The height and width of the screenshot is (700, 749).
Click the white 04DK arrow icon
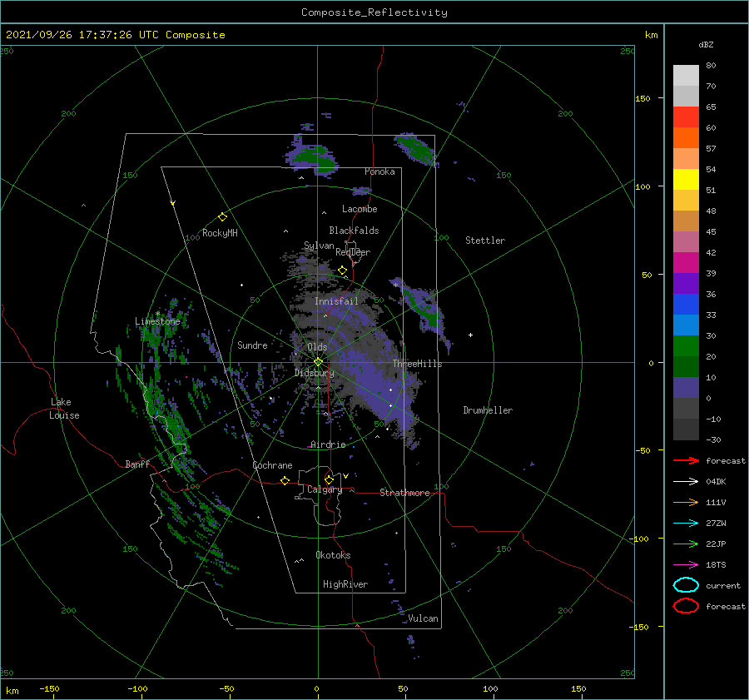(x=686, y=481)
